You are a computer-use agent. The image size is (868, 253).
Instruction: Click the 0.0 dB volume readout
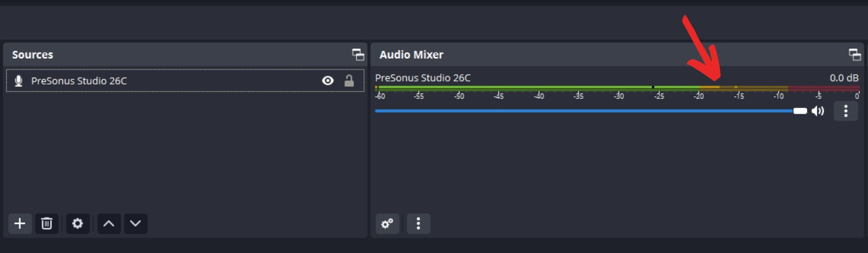(844, 78)
